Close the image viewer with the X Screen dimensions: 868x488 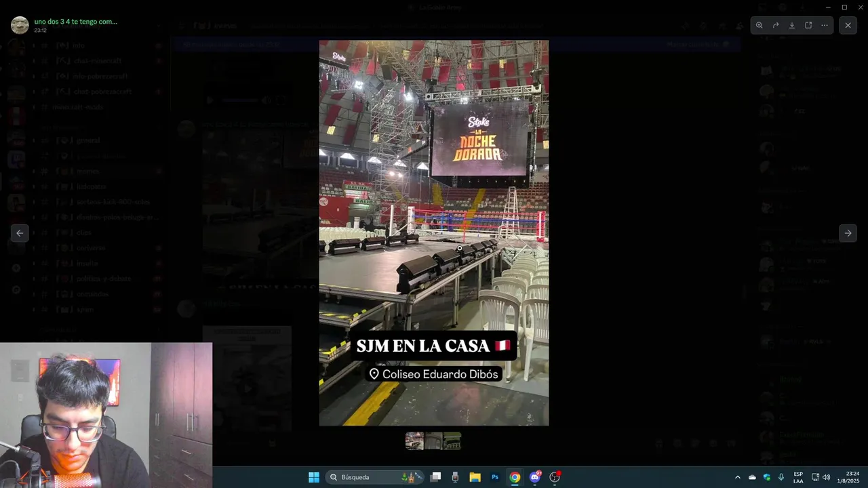tap(848, 25)
